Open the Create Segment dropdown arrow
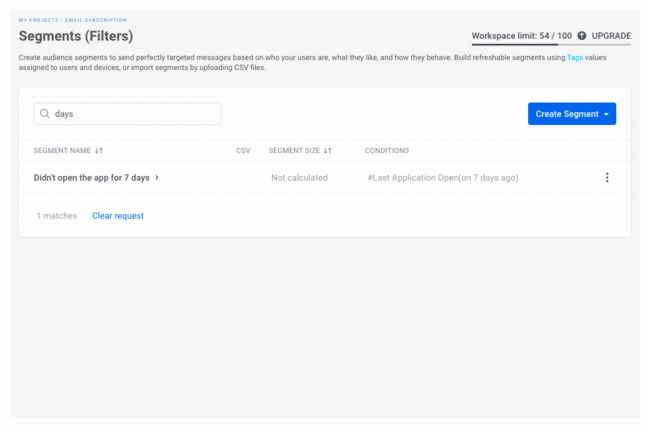 click(x=607, y=114)
